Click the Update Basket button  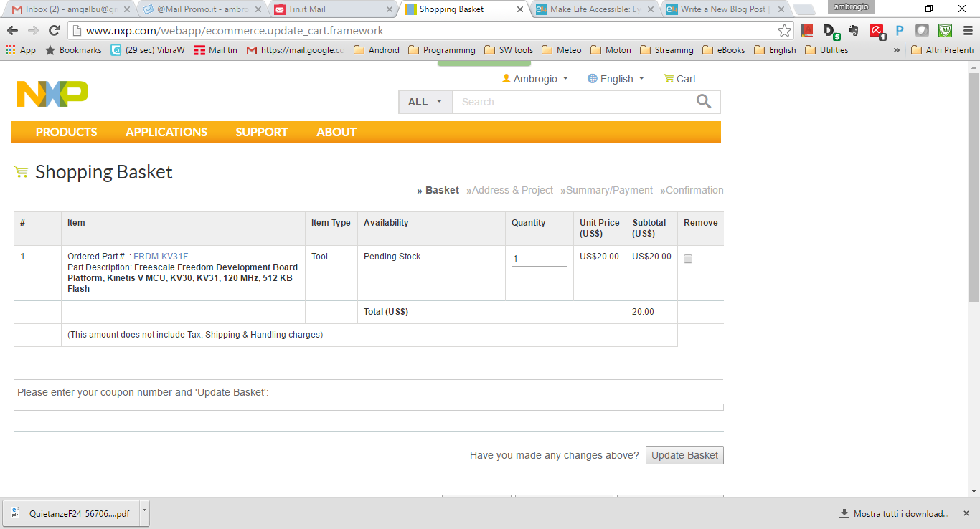(684, 455)
